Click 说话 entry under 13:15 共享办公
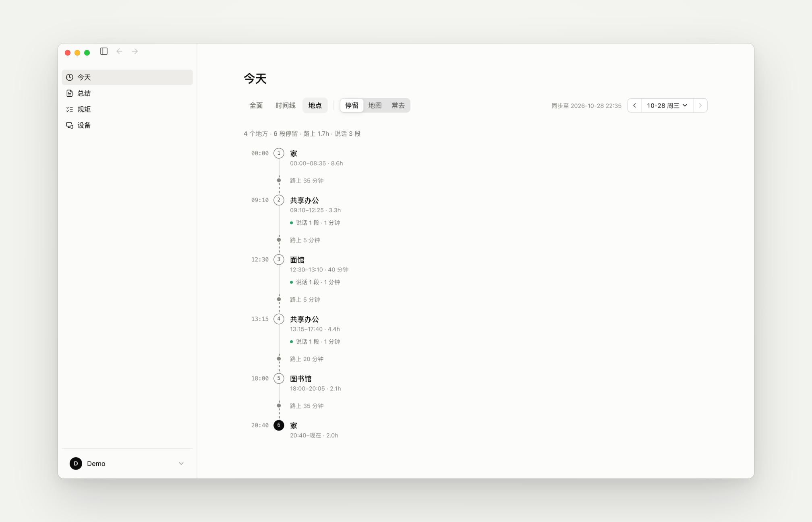 point(315,342)
